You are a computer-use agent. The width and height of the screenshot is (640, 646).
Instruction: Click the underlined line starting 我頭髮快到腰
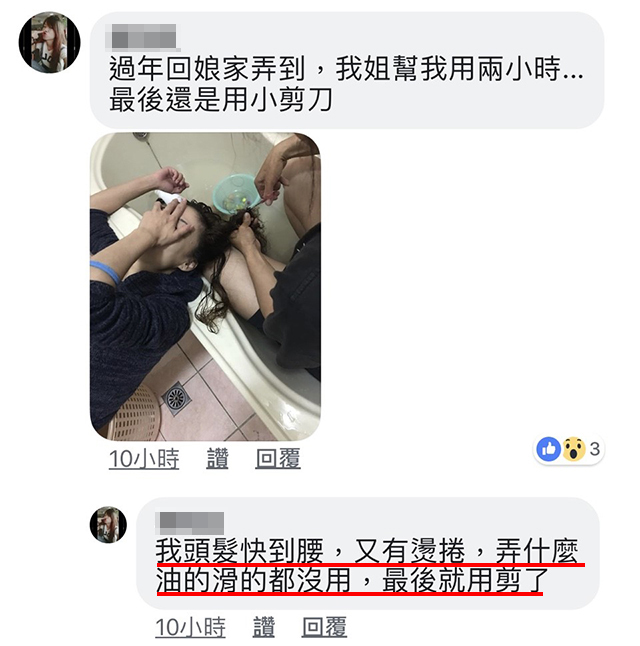[x=367, y=550]
